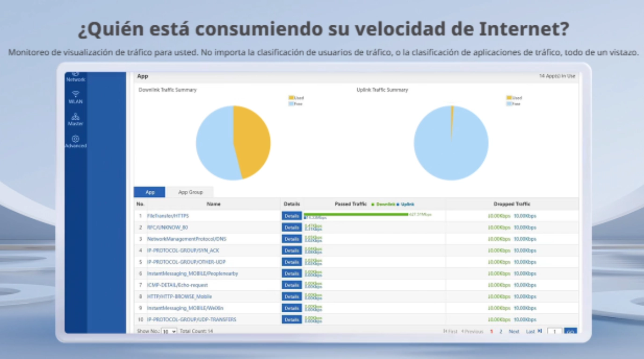Click the Next page link

coord(514,331)
